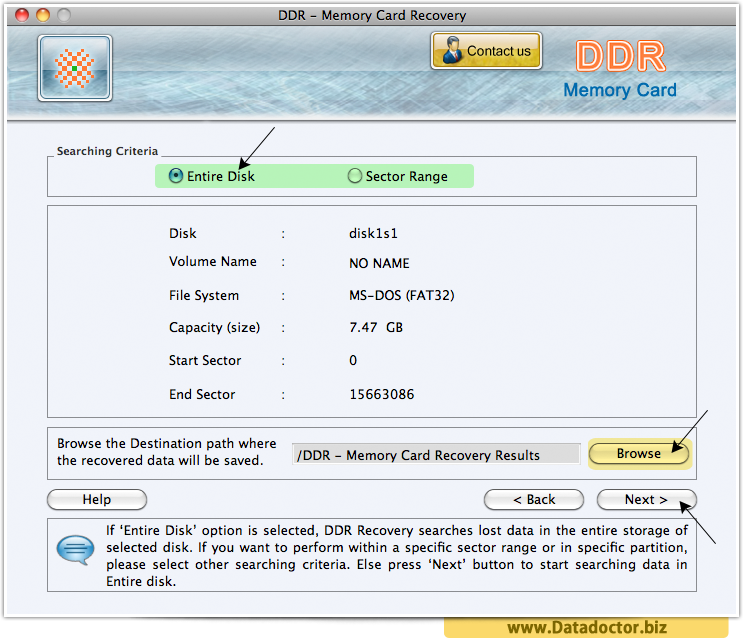
Task: Go back with the Back button
Action: (534, 500)
